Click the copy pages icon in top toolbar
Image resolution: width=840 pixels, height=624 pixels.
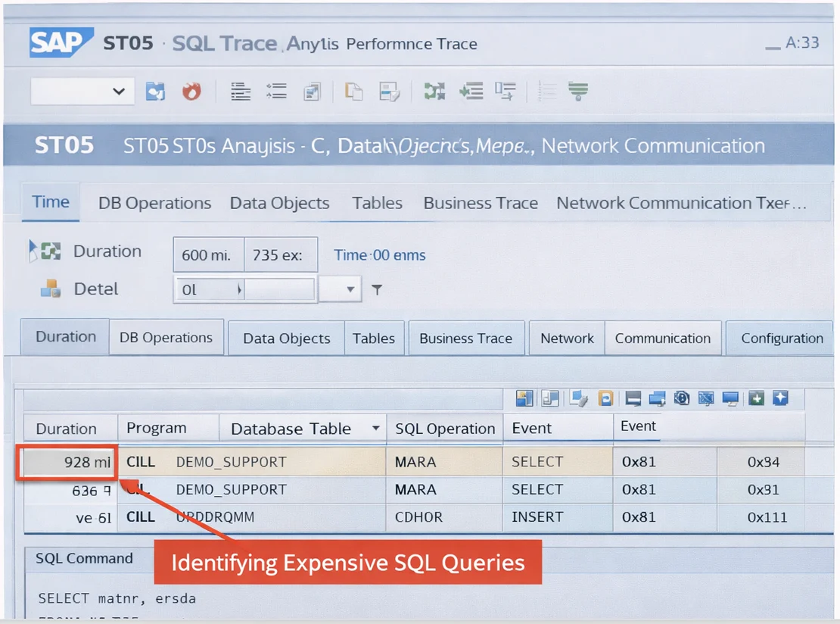[353, 92]
